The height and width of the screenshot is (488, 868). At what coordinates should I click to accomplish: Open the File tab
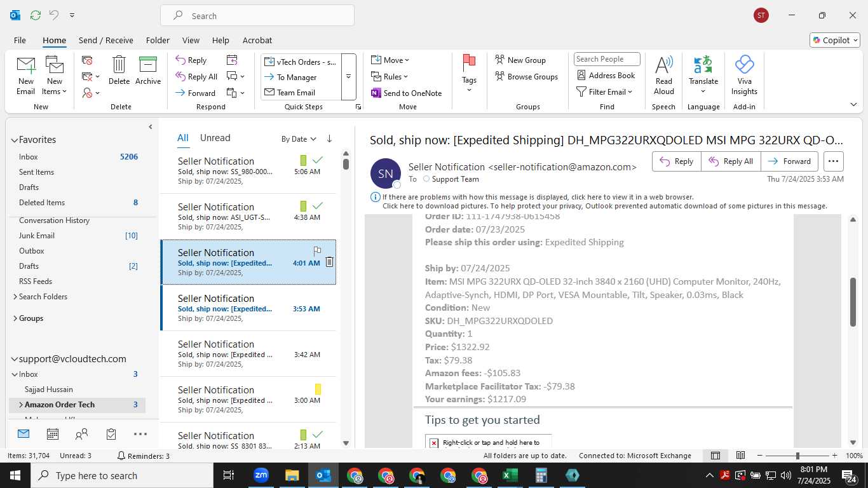[20, 40]
